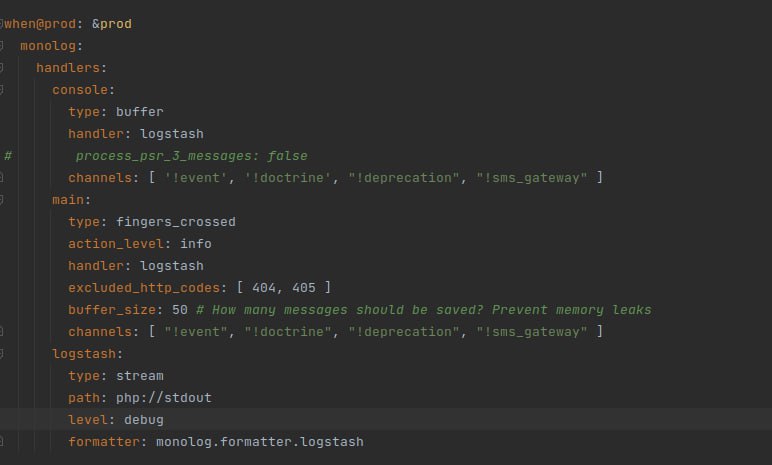The width and height of the screenshot is (772, 465).
Task: Click the action_level key
Action: (x=116, y=244)
